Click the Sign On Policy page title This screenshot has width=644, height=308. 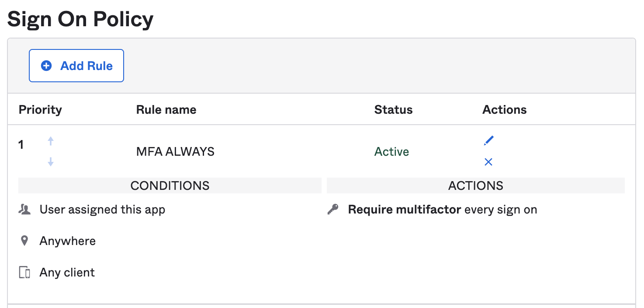pos(80,18)
